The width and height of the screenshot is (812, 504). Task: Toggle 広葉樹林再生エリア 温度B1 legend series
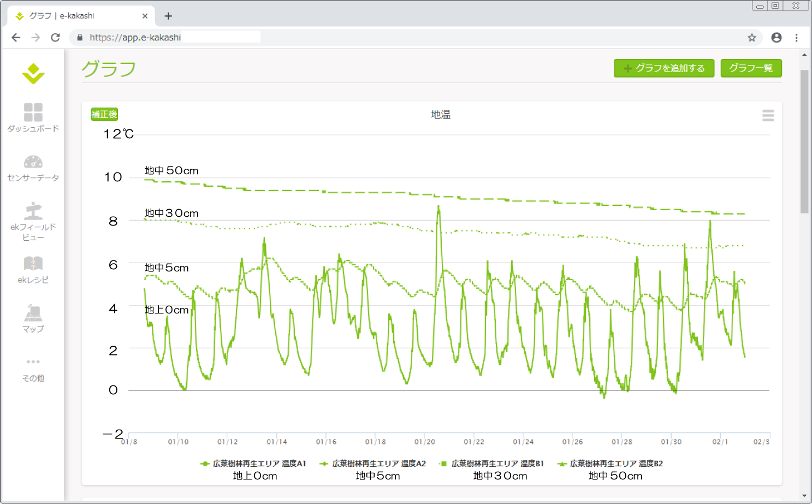[x=491, y=464]
